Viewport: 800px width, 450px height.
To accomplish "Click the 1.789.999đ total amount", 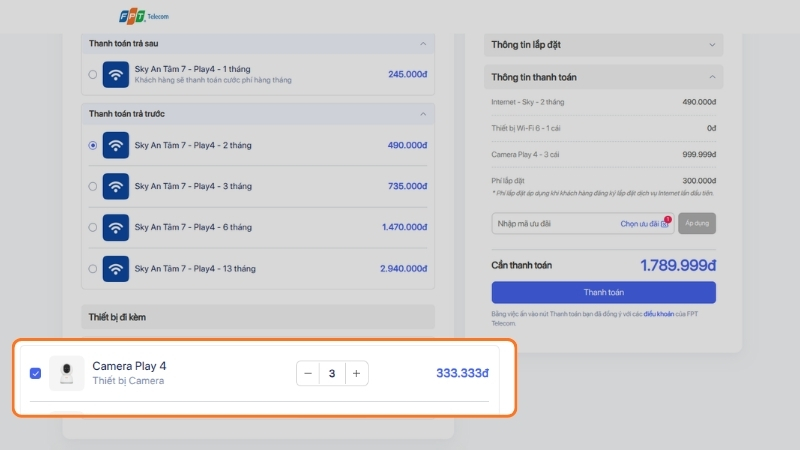I will tap(678, 265).
